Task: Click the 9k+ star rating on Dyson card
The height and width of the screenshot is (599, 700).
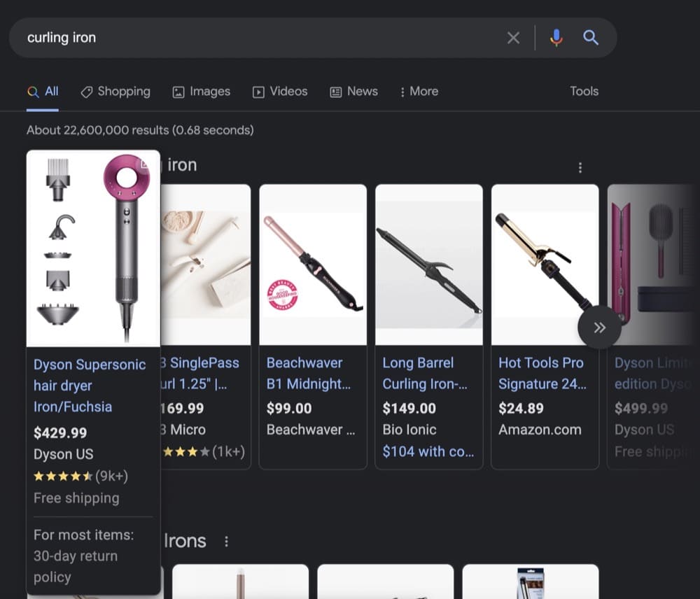Action: [80, 477]
